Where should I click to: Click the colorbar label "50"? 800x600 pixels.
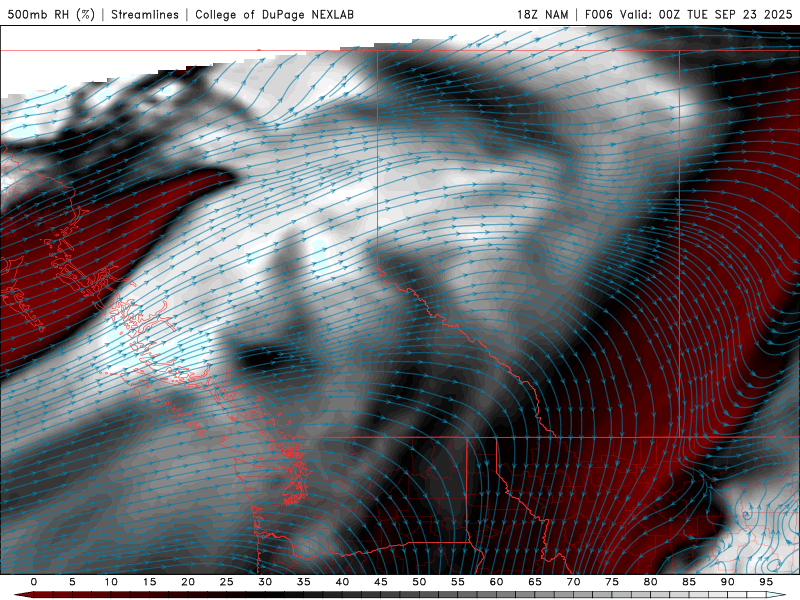tap(419, 582)
